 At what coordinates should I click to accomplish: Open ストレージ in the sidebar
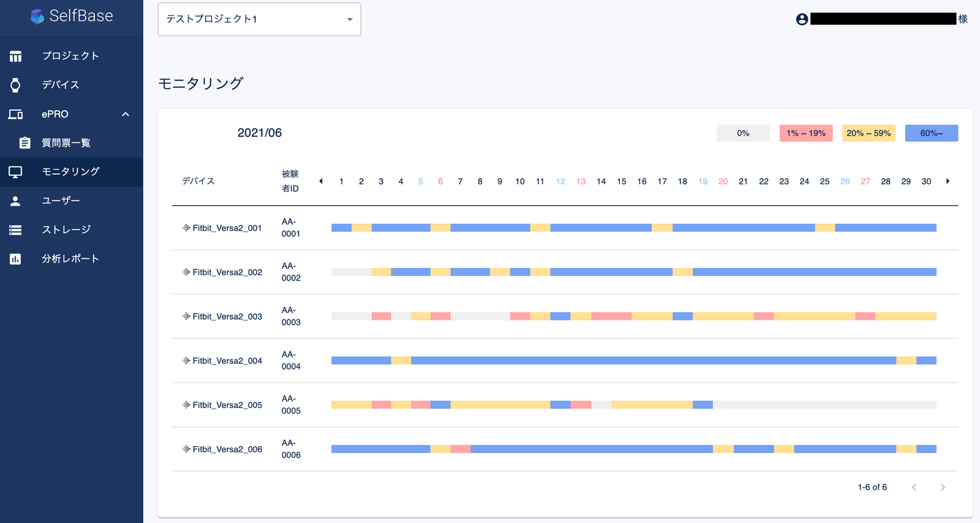click(x=71, y=230)
